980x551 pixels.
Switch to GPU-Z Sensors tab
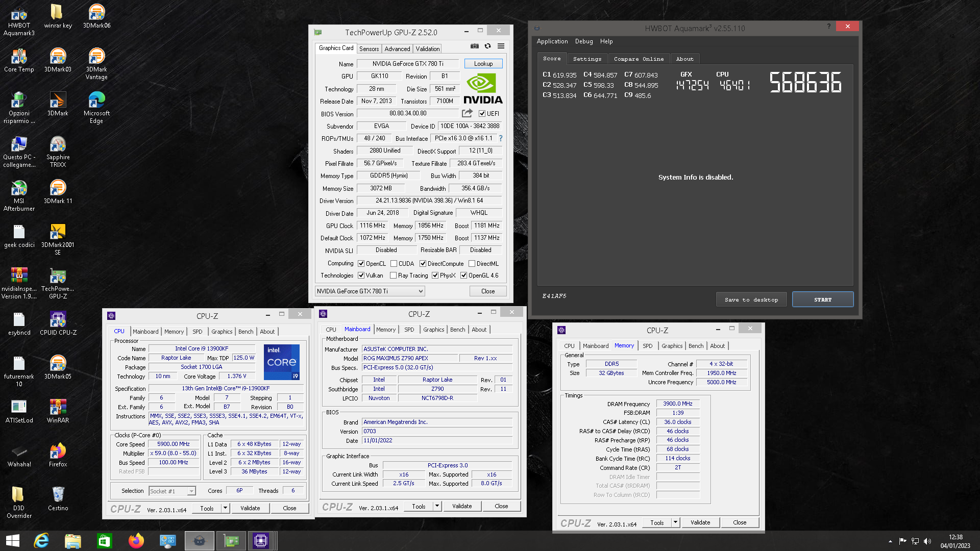(x=369, y=49)
